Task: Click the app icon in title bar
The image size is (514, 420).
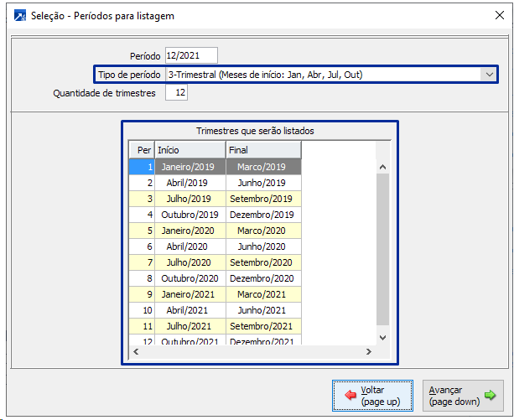Action: tap(15, 17)
